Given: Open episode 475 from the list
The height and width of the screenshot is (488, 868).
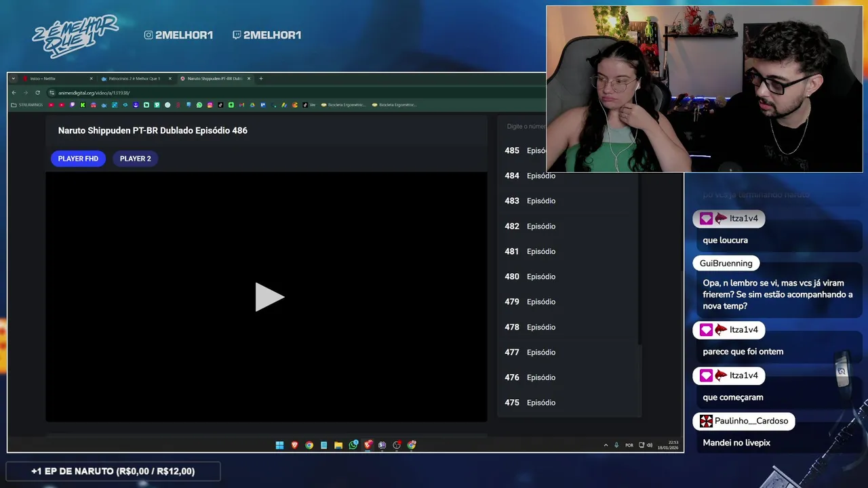Looking at the screenshot, I should (x=568, y=403).
